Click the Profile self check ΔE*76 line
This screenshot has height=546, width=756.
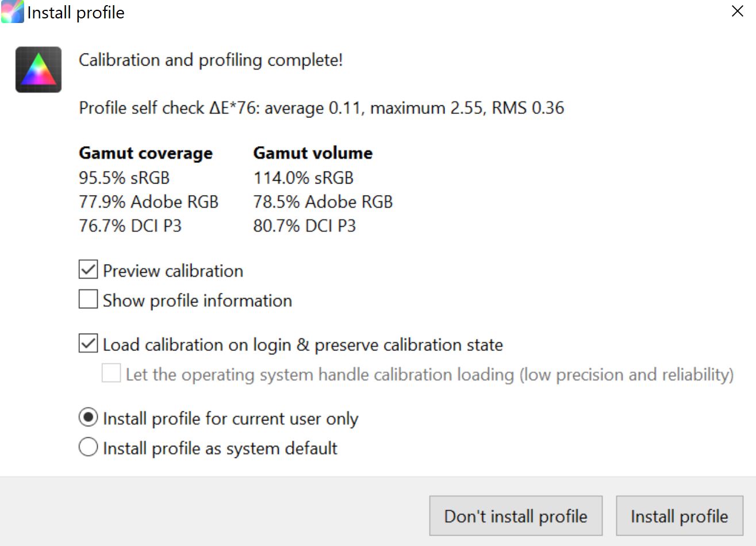(321, 108)
